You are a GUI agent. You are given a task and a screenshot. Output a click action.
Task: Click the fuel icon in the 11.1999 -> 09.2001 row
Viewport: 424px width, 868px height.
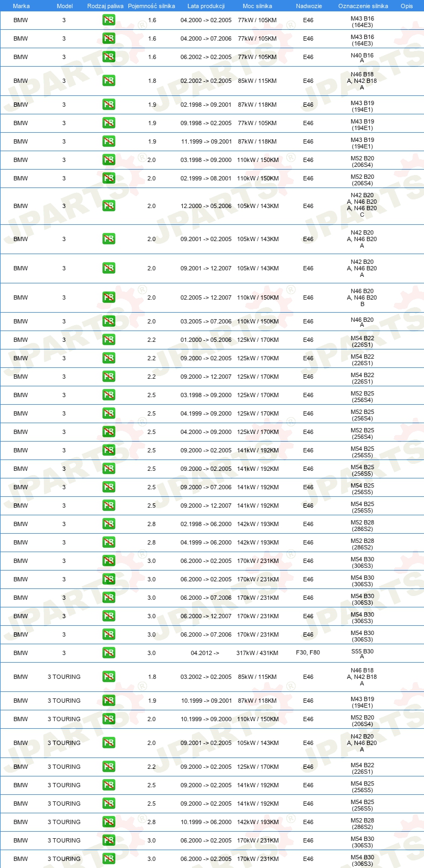[108, 141]
